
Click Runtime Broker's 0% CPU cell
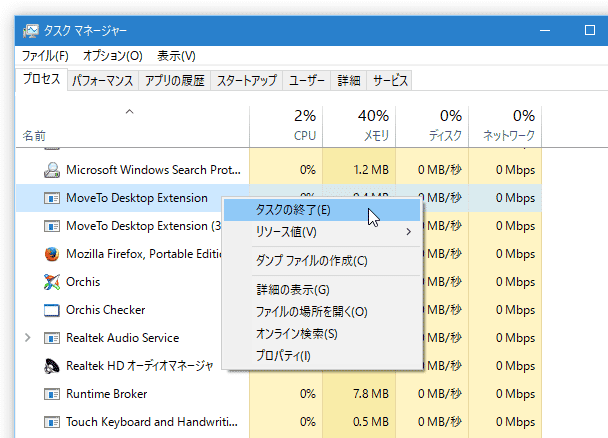(x=286, y=394)
